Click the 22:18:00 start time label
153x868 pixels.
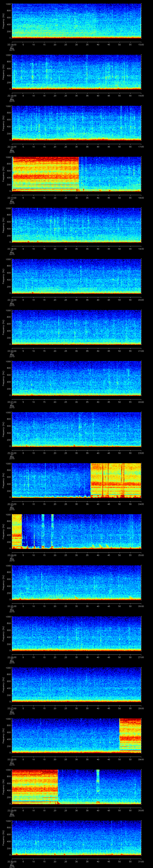point(12,249)
